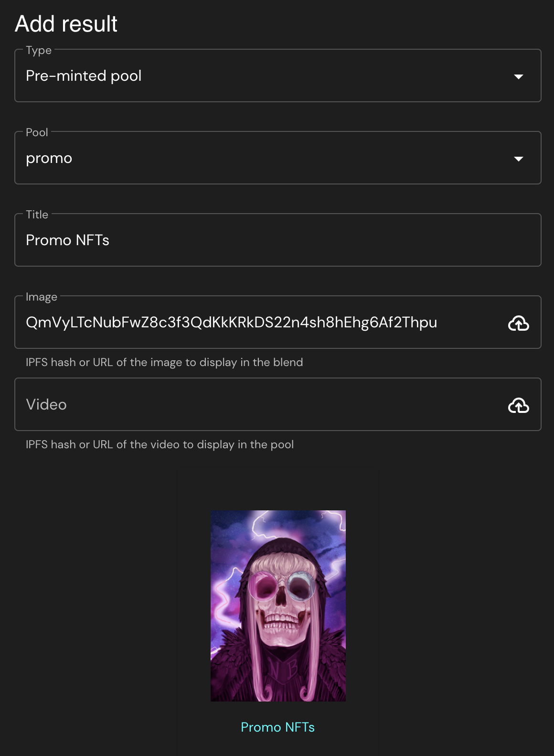Click the Add result heading
This screenshot has width=554, height=756.
66,24
